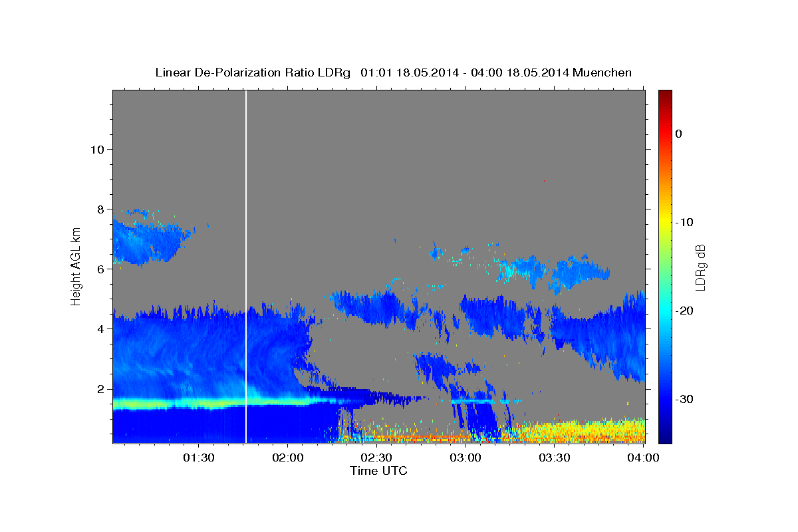
Task: Click the height axis label 10
Action: pyautogui.click(x=99, y=149)
